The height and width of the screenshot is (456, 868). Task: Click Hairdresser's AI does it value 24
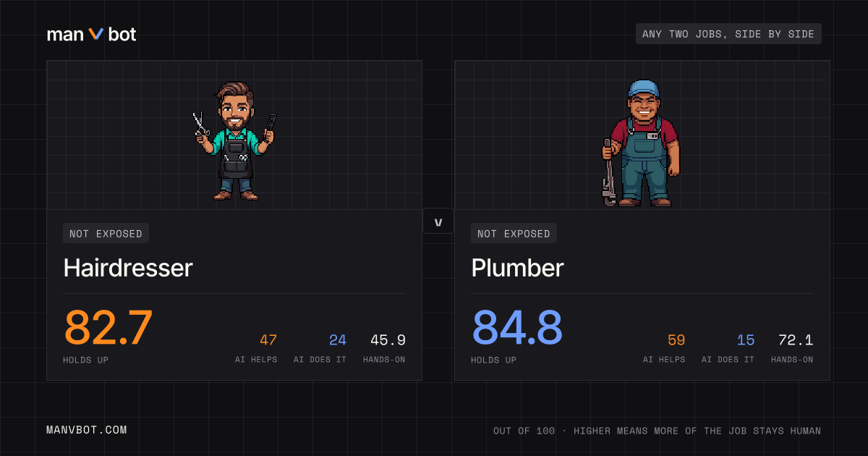click(338, 340)
